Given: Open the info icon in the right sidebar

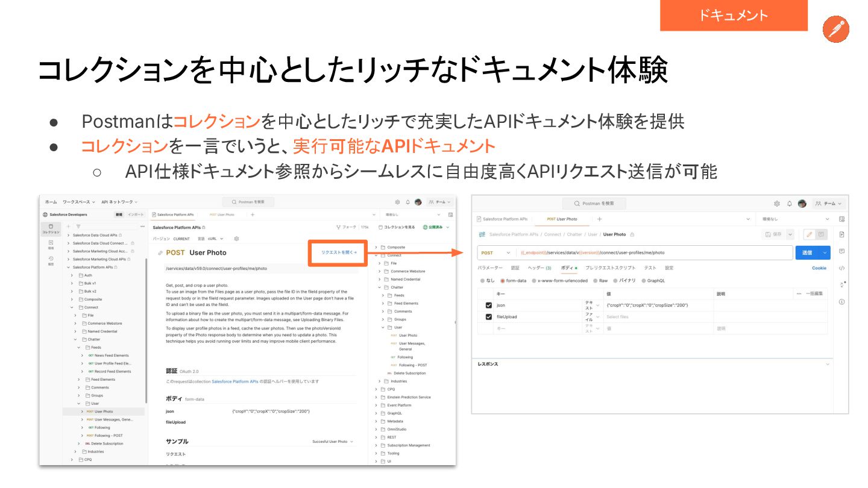Looking at the screenshot, I should (842, 301).
